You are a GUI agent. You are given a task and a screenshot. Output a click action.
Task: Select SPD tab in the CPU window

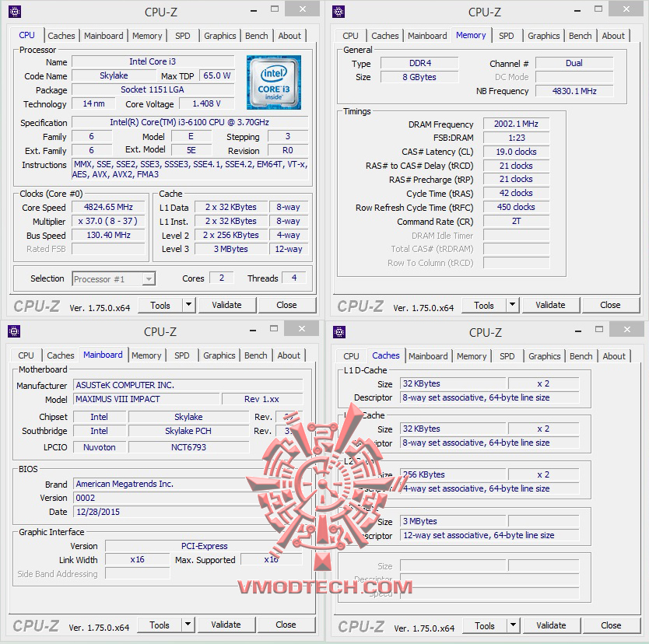point(183,36)
